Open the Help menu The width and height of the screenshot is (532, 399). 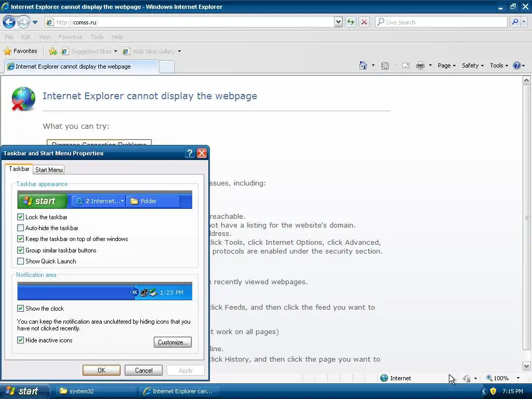[117, 37]
